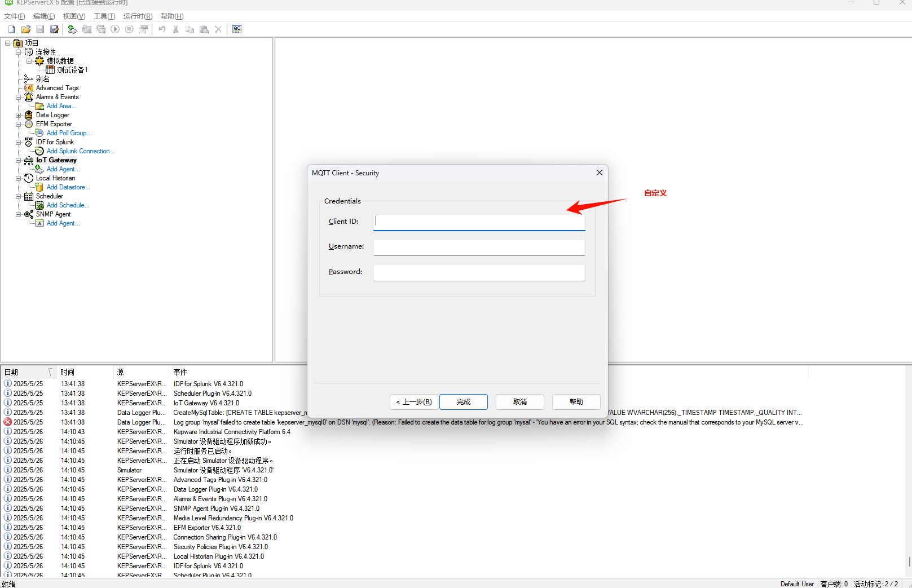Click the 完成 button in the dialog
The image size is (912, 588).
coord(463,401)
